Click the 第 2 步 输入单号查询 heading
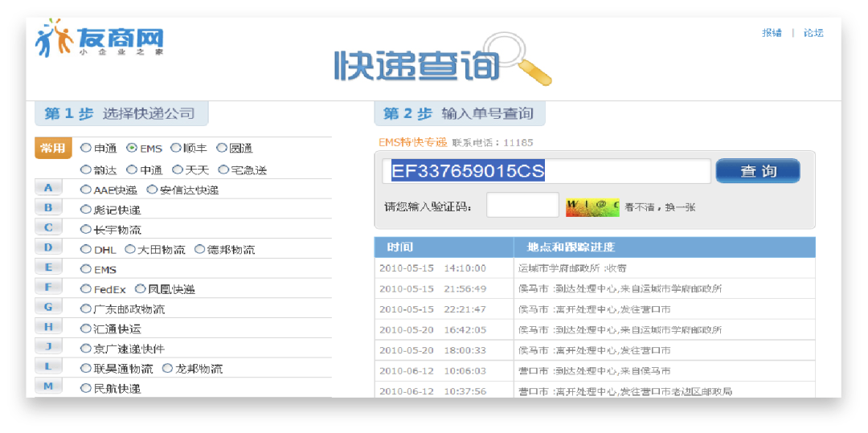The image size is (868, 433). pyautogui.click(x=458, y=114)
